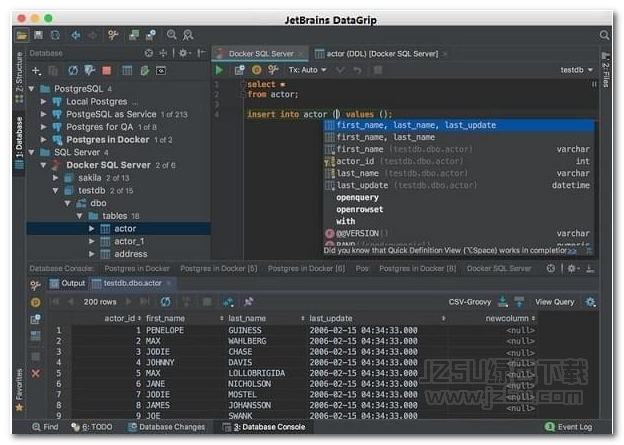Switch to actor (DDL) editor tab
Image resolution: width=624 pixels, height=445 pixels.
(x=381, y=53)
